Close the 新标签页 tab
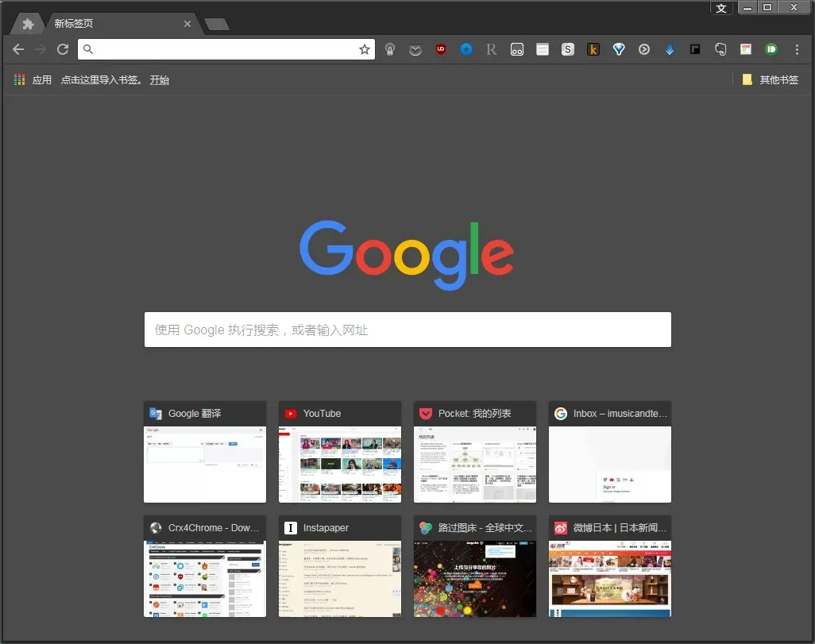 [x=187, y=24]
